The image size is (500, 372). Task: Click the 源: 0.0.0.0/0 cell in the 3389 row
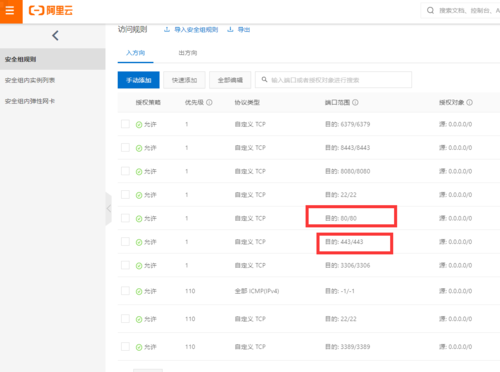[x=456, y=347]
